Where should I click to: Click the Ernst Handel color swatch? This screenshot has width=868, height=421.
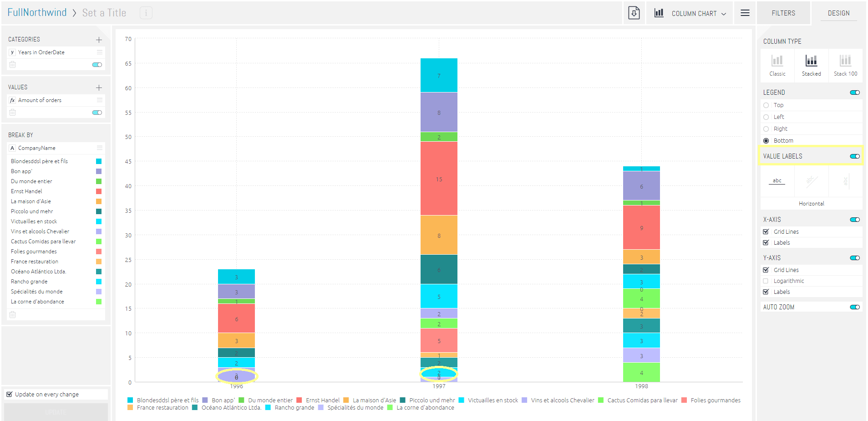(99, 191)
